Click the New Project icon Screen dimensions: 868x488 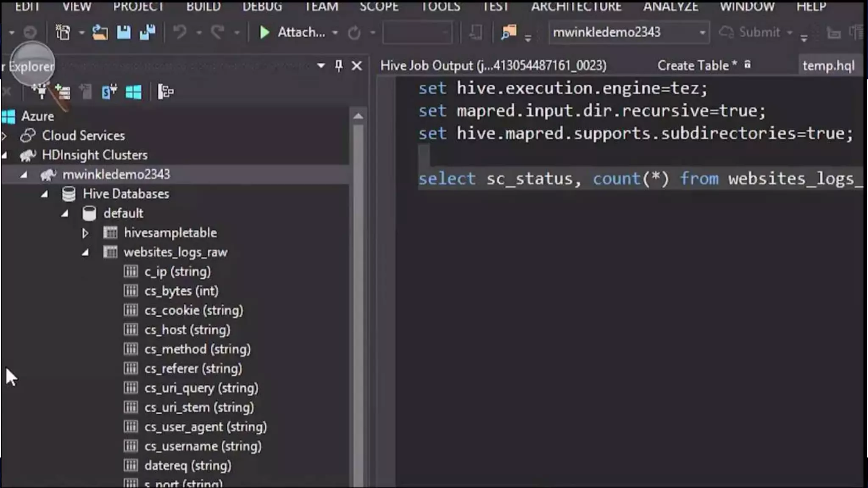pos(63,32)
